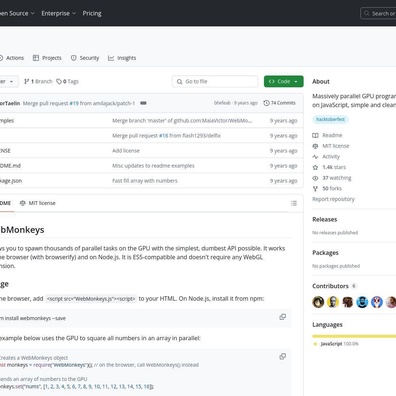Viewport: 396px width, 396px height.
Task: Click the magnifier icon in Go to file
Action: 179,81
